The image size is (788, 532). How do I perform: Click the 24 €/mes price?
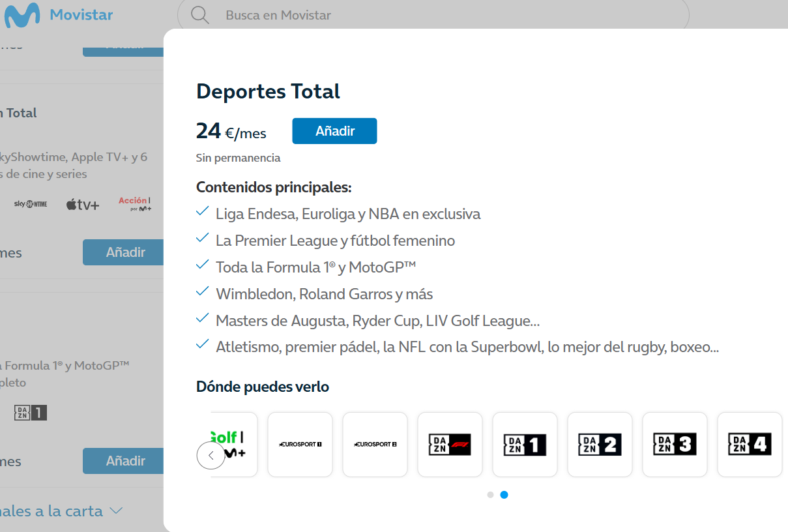tap(231, 131)
